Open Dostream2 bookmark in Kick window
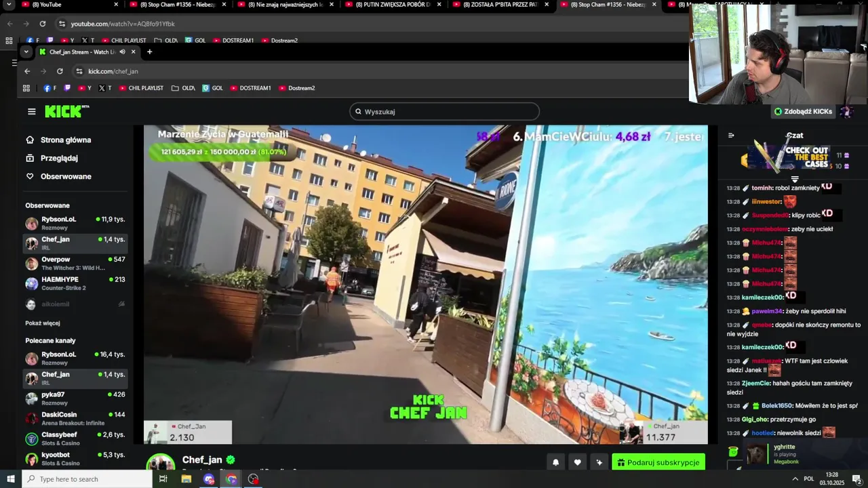 click(296, 88)
